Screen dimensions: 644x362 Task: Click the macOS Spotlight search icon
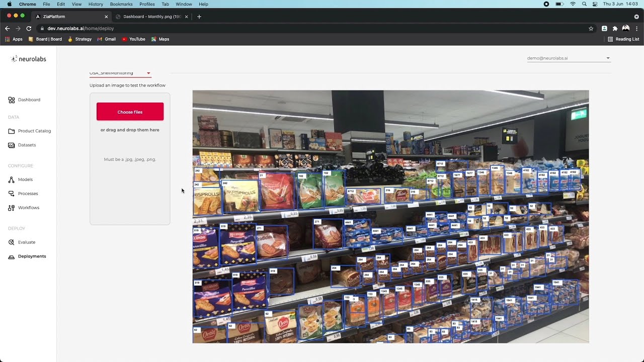click(584, 4)
